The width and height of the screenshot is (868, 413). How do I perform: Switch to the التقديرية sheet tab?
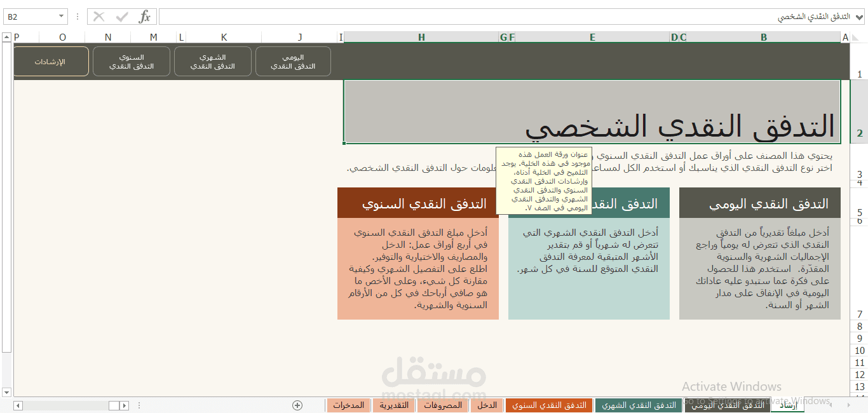[394, 405]
